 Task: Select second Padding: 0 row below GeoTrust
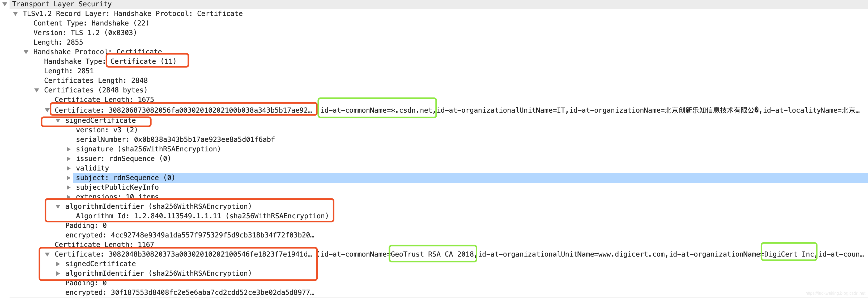pyautogui.click(x=86, y=283)
